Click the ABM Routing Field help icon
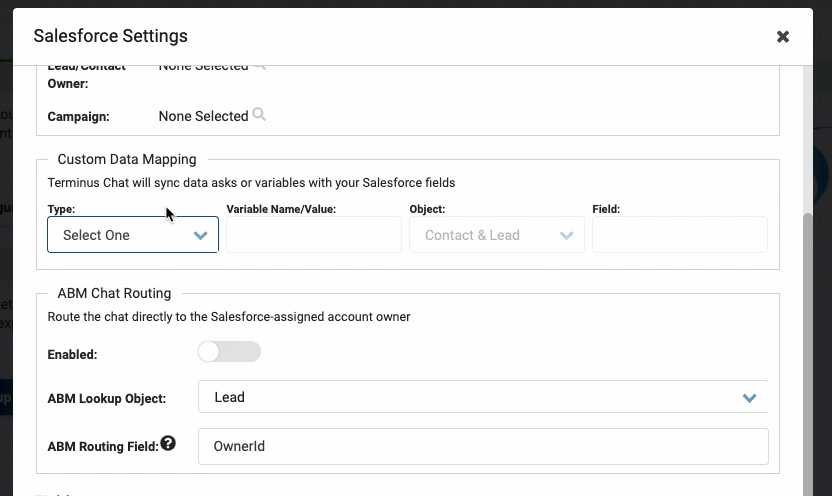This screenshot has height=496, width=832. [x=168, y=443]
